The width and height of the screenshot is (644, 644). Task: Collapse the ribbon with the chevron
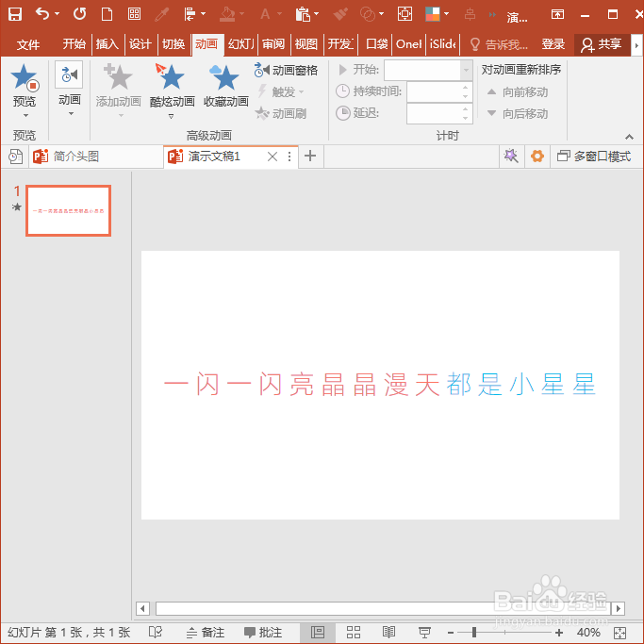629,137
